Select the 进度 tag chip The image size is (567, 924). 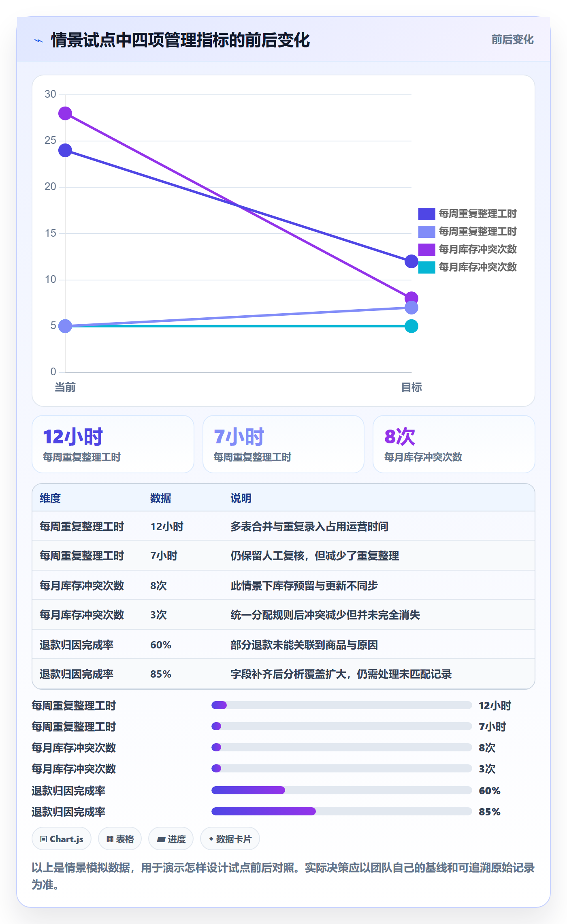171,839
